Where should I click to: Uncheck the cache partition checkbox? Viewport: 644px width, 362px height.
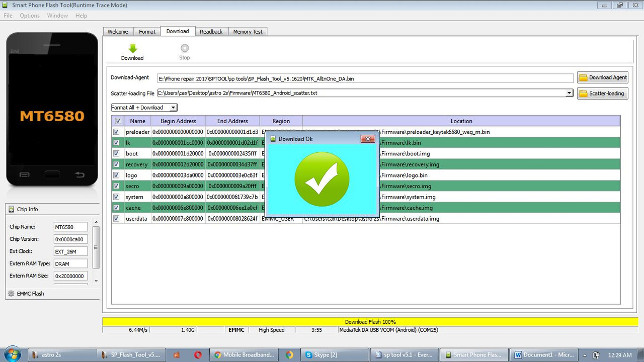(x=116, y=208)
